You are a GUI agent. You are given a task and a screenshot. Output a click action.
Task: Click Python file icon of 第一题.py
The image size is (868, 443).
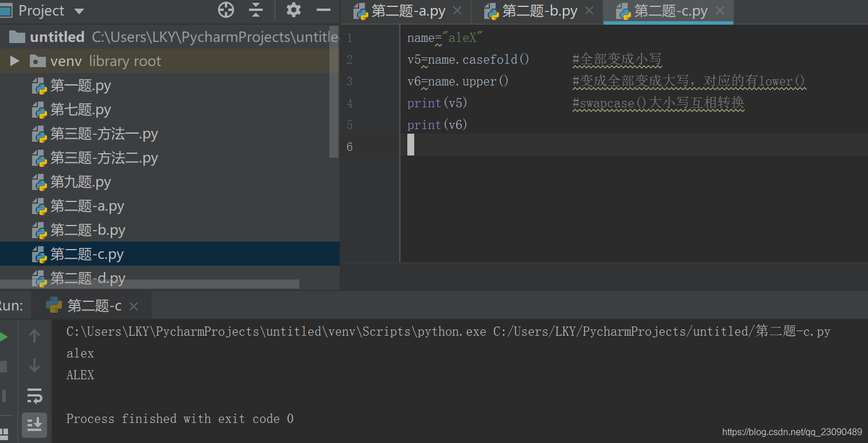39,86
